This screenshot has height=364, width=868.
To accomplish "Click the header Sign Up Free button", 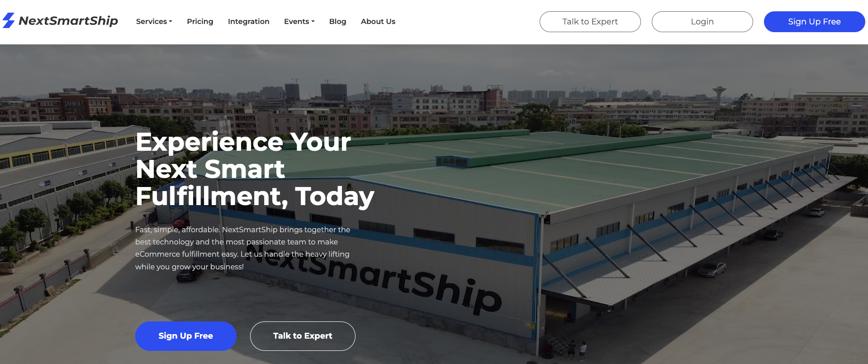I will (x=815, y=22).
